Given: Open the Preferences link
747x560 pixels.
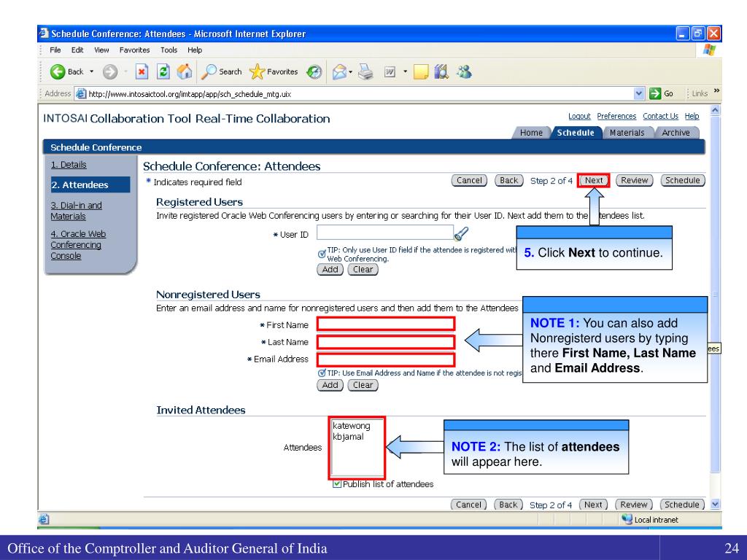Looking at the screenshot, I should (616, 116).
